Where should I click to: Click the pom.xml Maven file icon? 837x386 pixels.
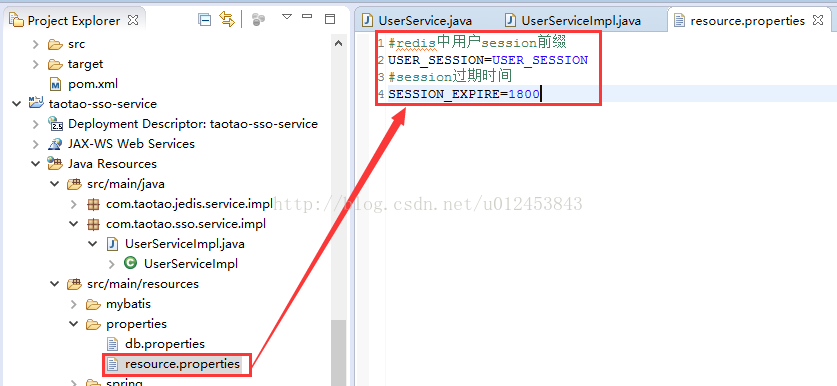pyautogui.click(x=56, y=84)
